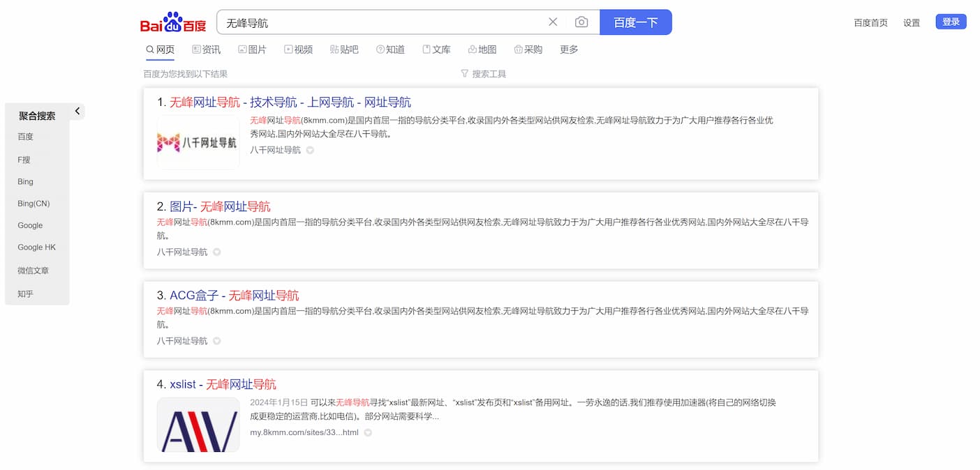
Task: Select F搜 in the sidebar
Action: (24, 160)
